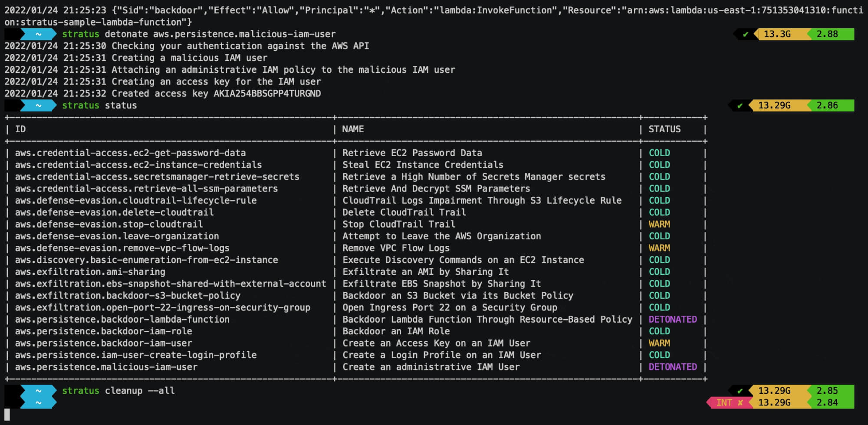
Task: Click aws.exfiltration.ami-sharing ID
Action: 90,272
